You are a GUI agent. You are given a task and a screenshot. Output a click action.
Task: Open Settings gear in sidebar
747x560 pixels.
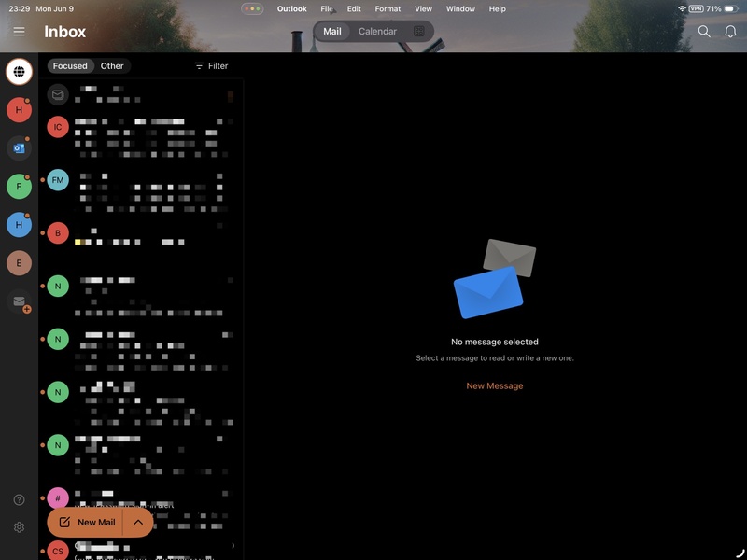coord(19,527)
